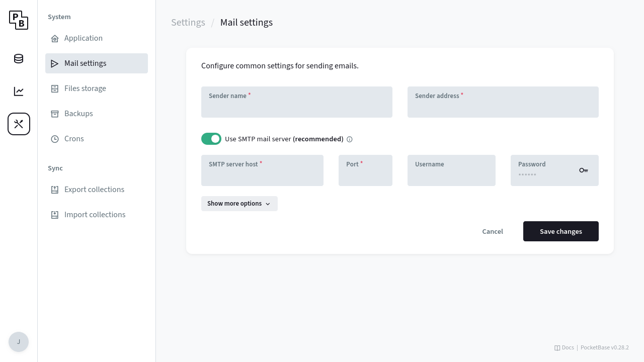The width and height of the screenshot is (644, 362).
Task: Open the Collections database icon in sidebar
Action: [19, 58]
